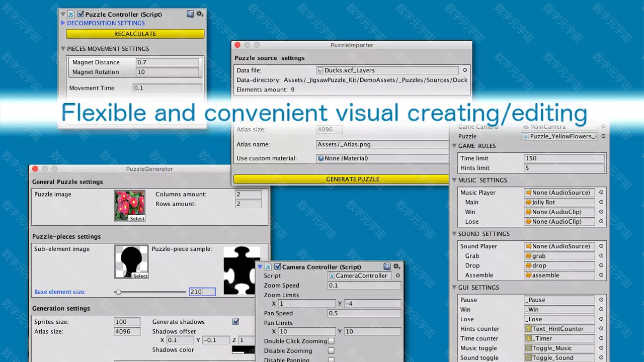
Task: Select the flower Puzzle image thumbnail
Action: tap(129, 205)
